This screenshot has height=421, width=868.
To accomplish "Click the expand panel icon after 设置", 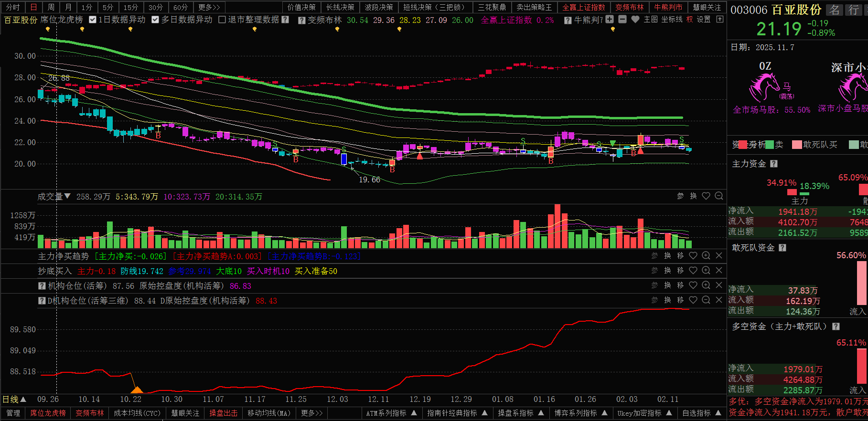I will pyautogui.click(x=719, y=20).
